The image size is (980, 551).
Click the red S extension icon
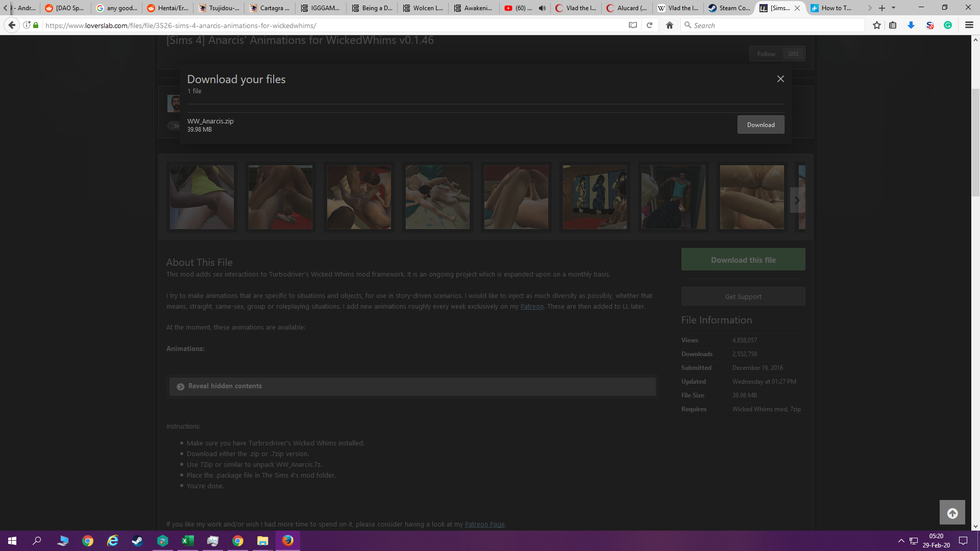929,25
